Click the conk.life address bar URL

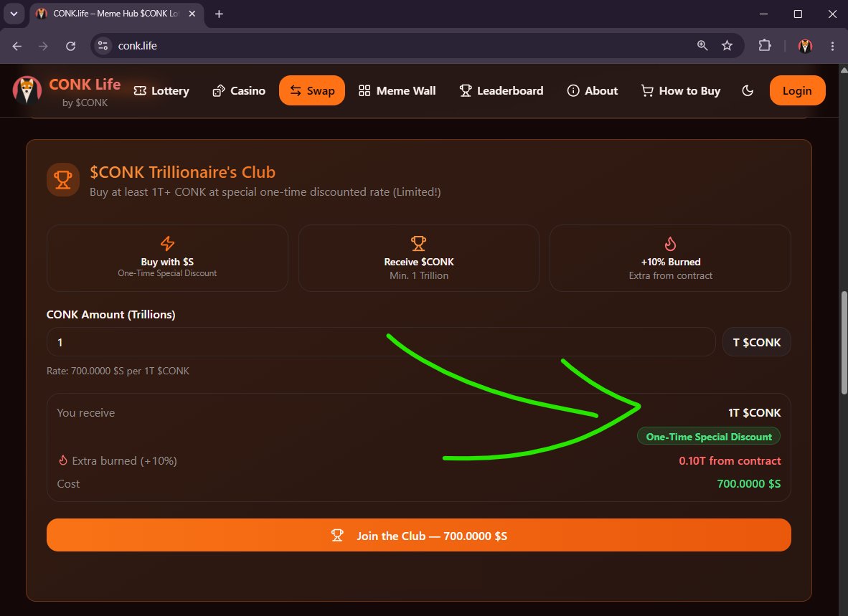[137, 46]
